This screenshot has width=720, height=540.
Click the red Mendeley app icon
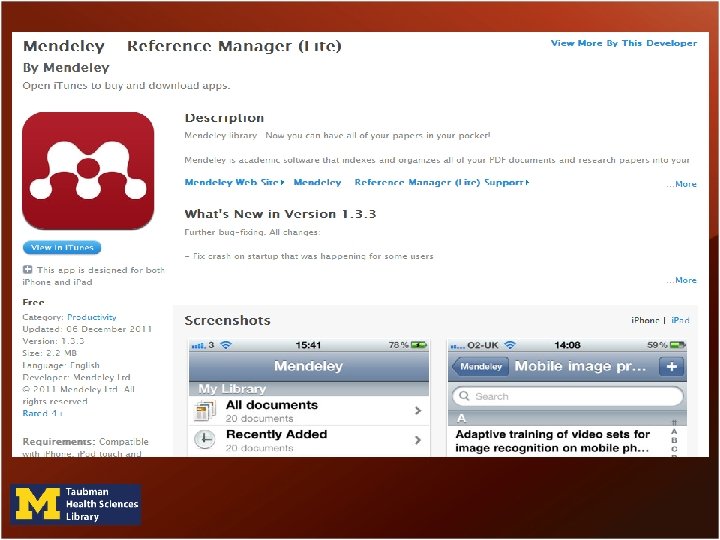(x=88, y=170)
